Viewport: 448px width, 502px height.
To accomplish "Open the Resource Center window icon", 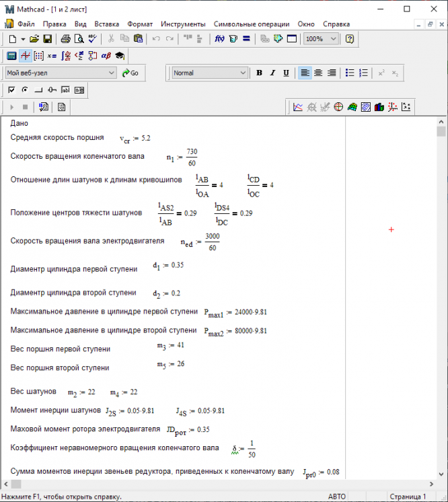I will pos(292,39).
